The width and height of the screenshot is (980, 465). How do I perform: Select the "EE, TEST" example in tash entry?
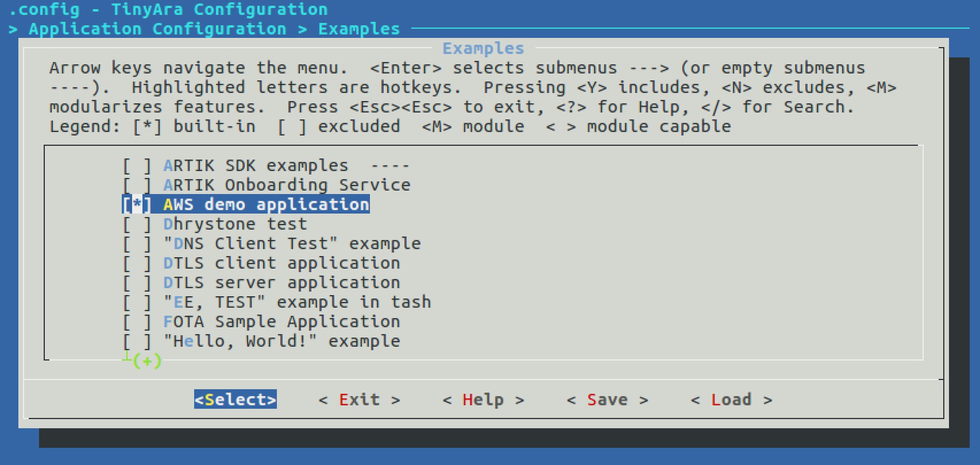pyautogui.click(x=297, y=303)
